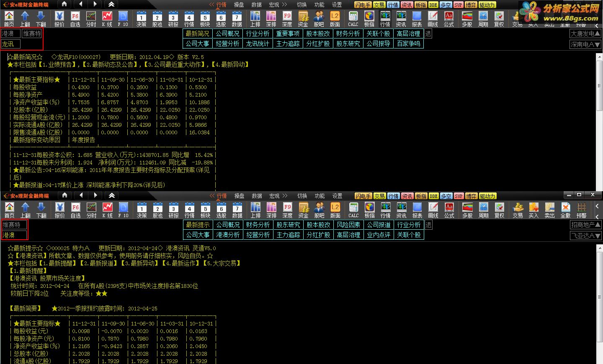Screen dimensions: 603x364
Task: Collapse toolbar with double-chevron in upper title bar
Action: pos(111,4)
